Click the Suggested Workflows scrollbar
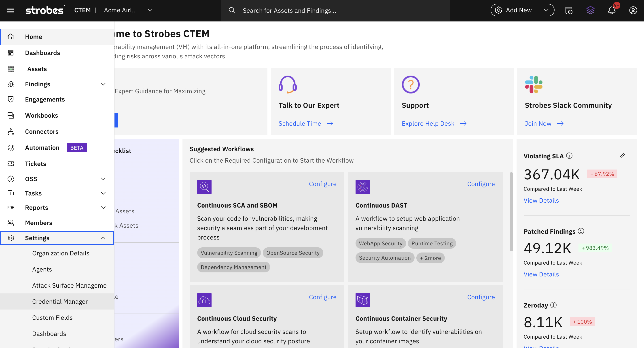Screen dimensions: 644x348 point(511,212)
